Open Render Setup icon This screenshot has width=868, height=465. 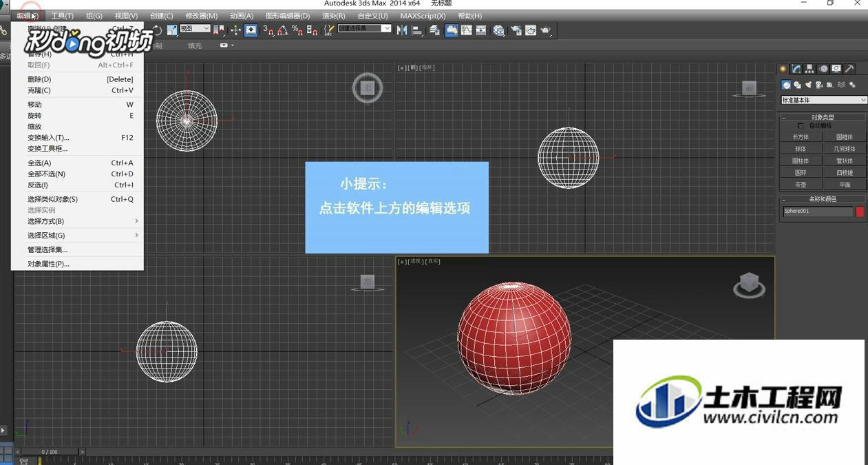pyautogui.click(x=516, y=30)
